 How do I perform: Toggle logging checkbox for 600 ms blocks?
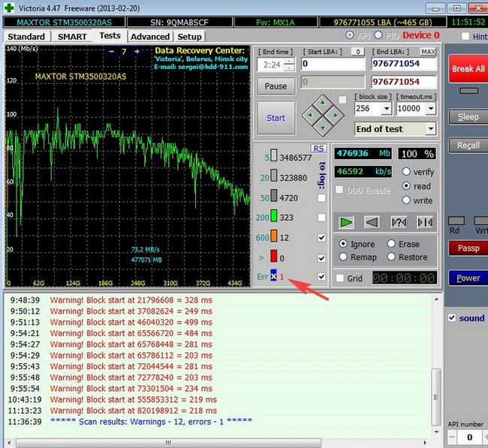click(x=322, y=238)
